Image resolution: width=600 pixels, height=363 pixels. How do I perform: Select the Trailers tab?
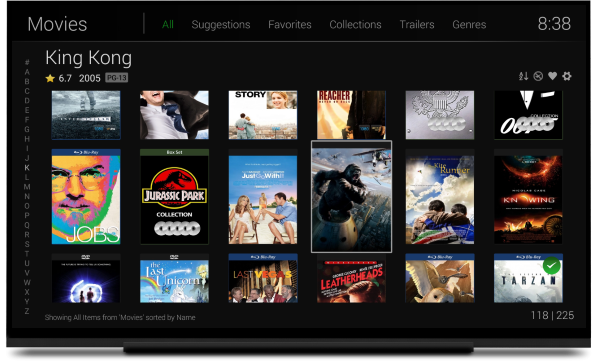tap(417, 24)
